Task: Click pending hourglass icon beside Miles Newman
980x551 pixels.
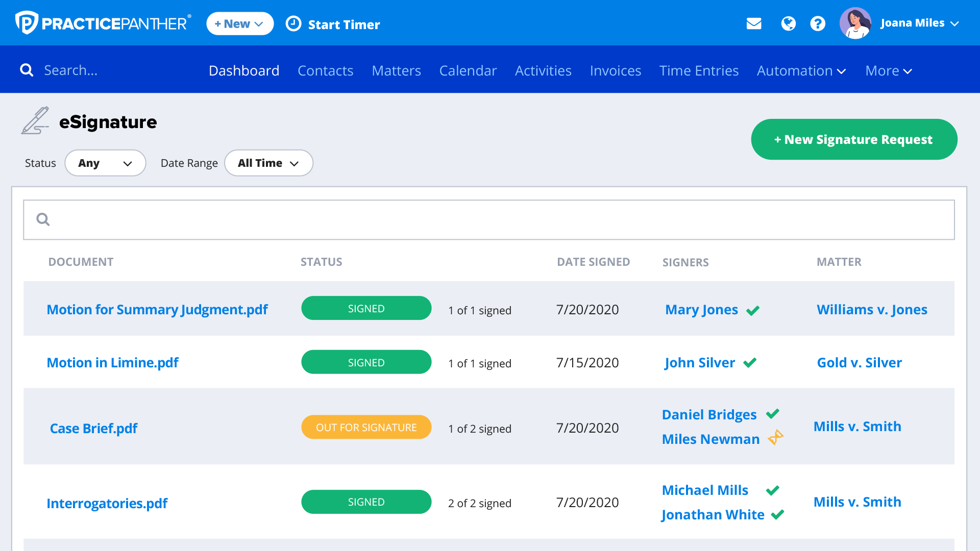Action: [x=776, y=438]
